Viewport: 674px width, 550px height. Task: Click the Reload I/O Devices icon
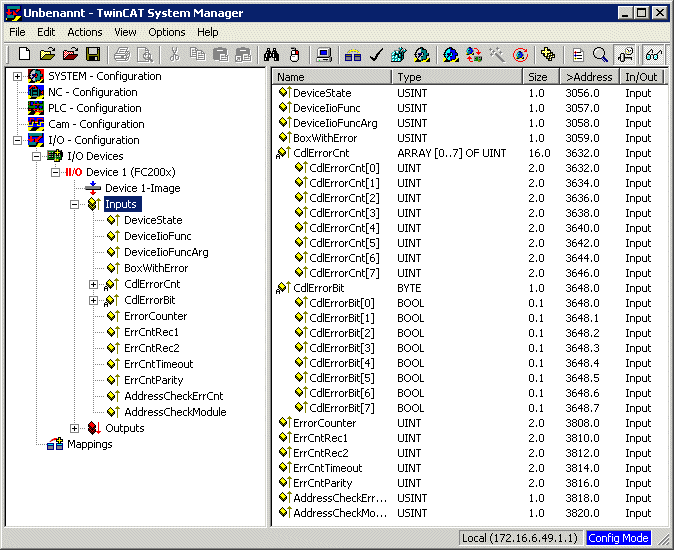pos(474,55)
